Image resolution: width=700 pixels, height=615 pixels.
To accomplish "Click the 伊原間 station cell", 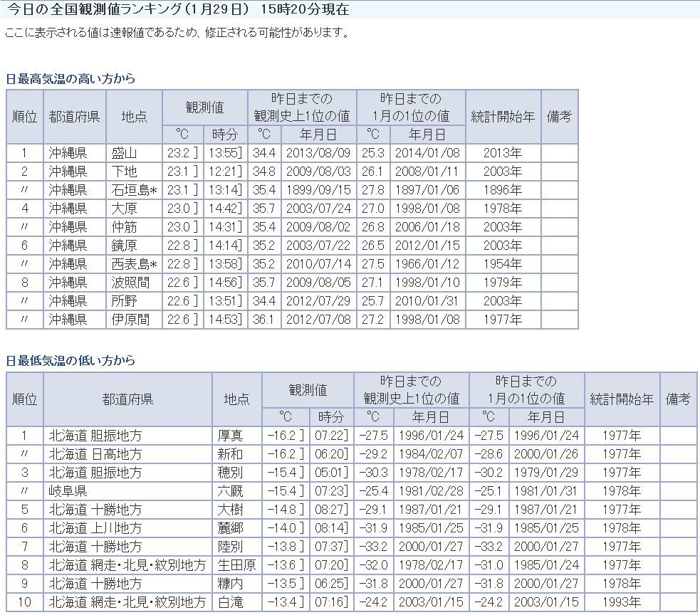I will tap(130, 320).
